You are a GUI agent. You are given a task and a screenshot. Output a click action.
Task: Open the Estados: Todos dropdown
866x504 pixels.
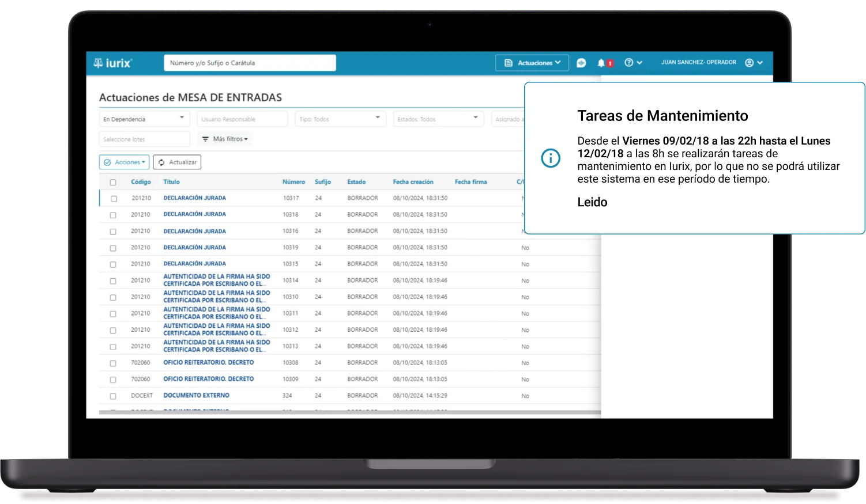pyautogui.click(x=476, y=118)
